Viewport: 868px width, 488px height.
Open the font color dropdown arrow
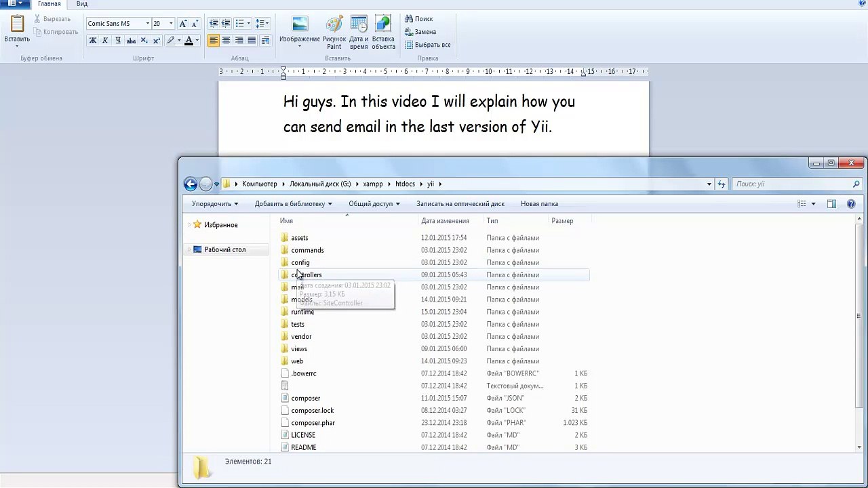(197, 41)
